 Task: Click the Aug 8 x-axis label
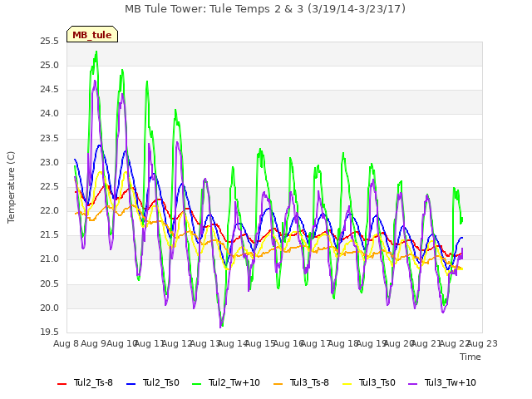pos(66,343)
